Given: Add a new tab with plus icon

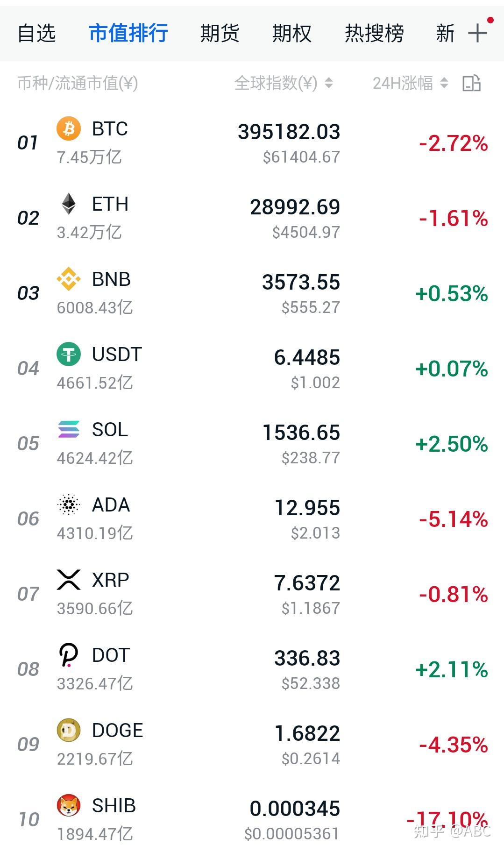Looking at the screenshot, I should point(477,33).
